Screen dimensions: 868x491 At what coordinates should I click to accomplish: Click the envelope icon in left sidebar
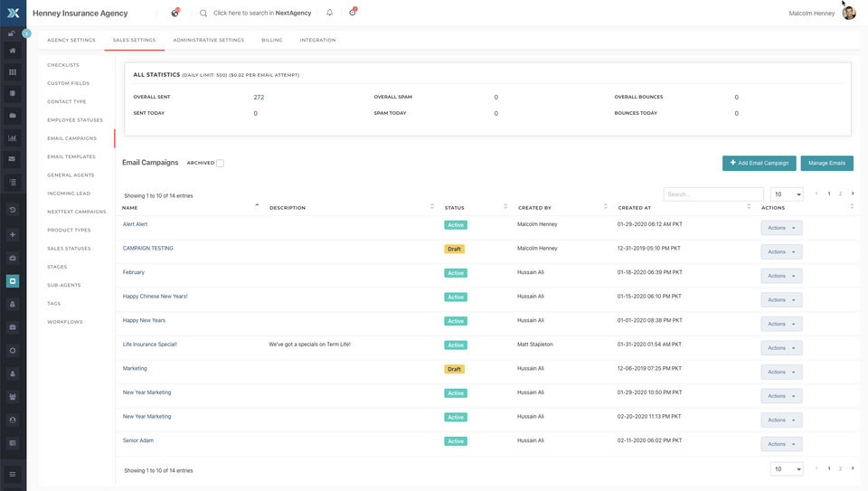click(x=13, y=160)
